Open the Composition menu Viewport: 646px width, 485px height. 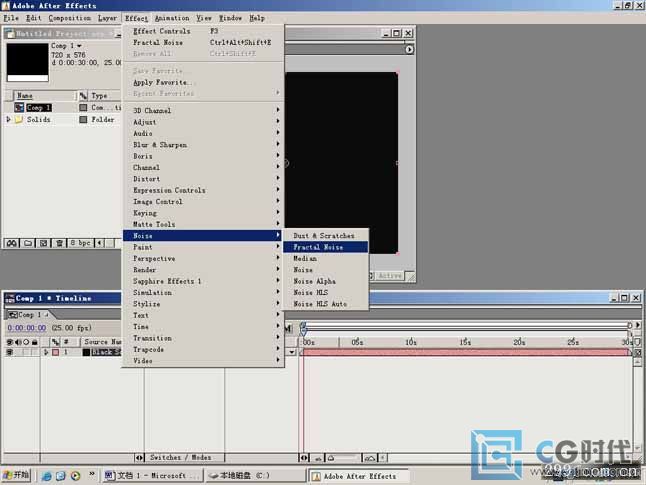click(70, 18)
